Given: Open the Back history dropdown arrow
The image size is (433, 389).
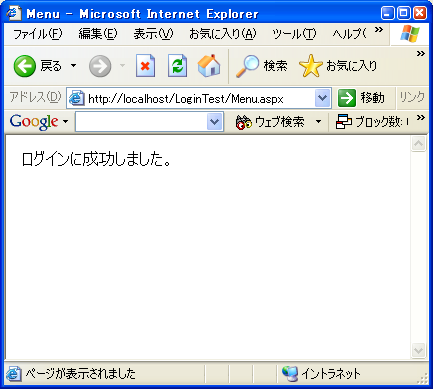Looking at the screenshot, I should click(x=73, y=66).
